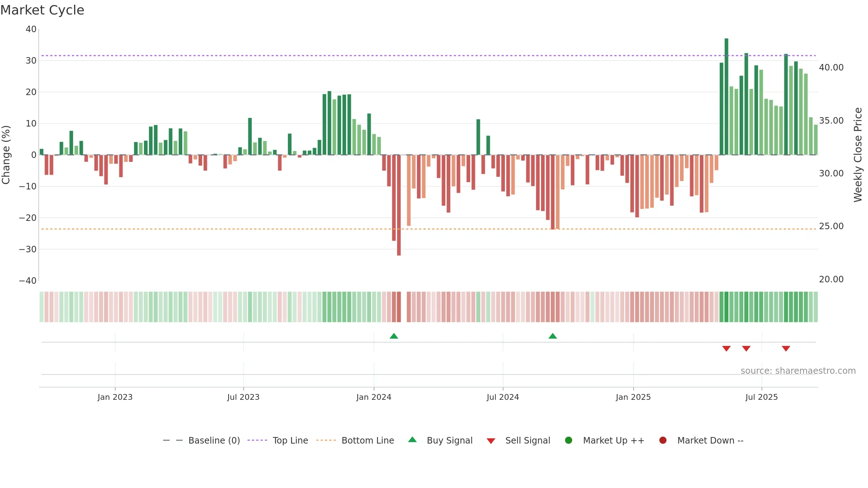Toggle the Top Line legend label
This screenshot has width=868, height=488.
click(290, 441)
